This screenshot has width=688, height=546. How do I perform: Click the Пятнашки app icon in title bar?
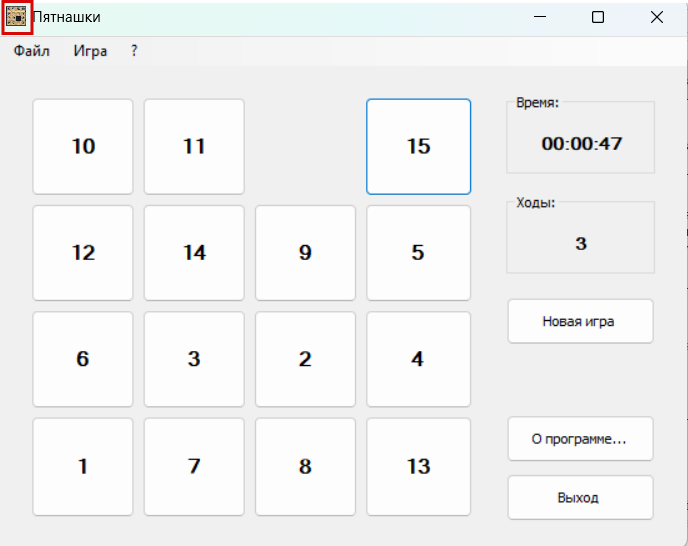[16, 18]
